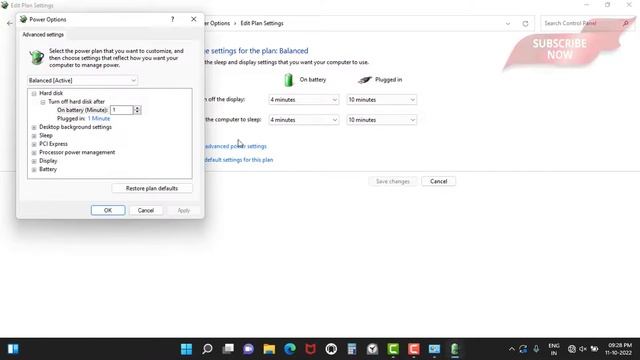Open display-off On battery 4 minutes dropdown
This screenshot has height=360, width=640.
coord(304,100)
